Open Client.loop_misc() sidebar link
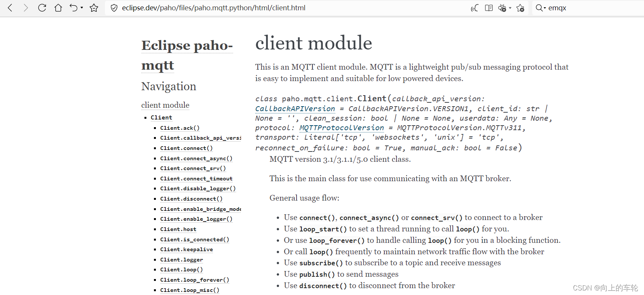Viewport: 644px width, 295px height. 190,290
